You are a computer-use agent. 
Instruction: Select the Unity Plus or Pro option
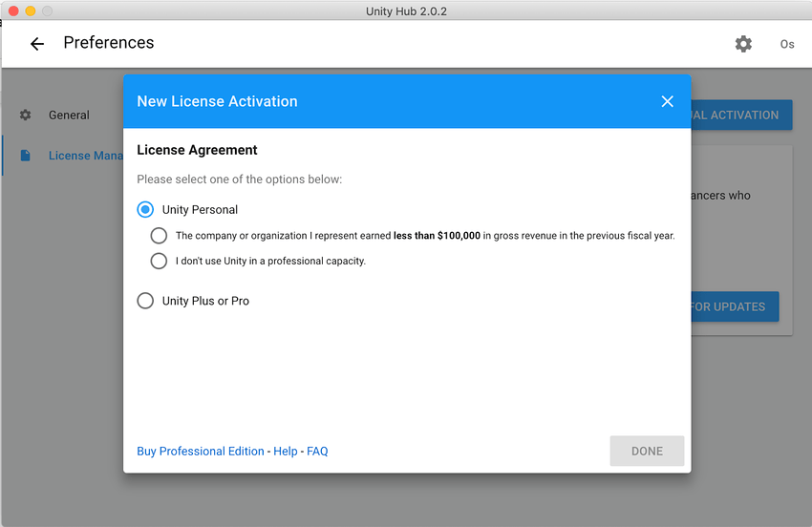tap(145, 301)
